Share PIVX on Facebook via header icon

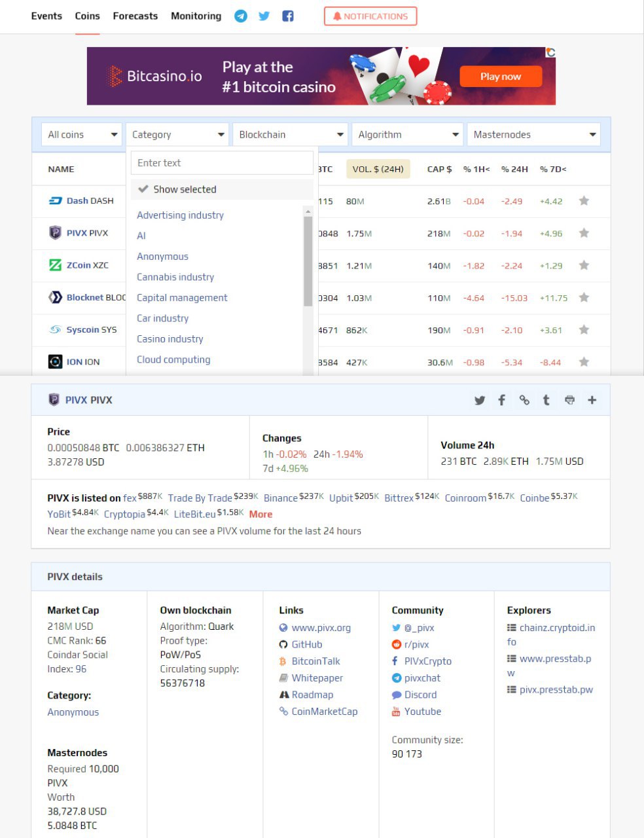pos(502,400)
